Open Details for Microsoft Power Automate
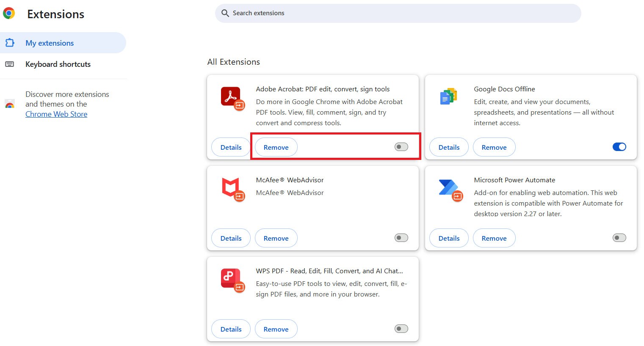Viewport: 644px width, 346px height. click(449, 238)
